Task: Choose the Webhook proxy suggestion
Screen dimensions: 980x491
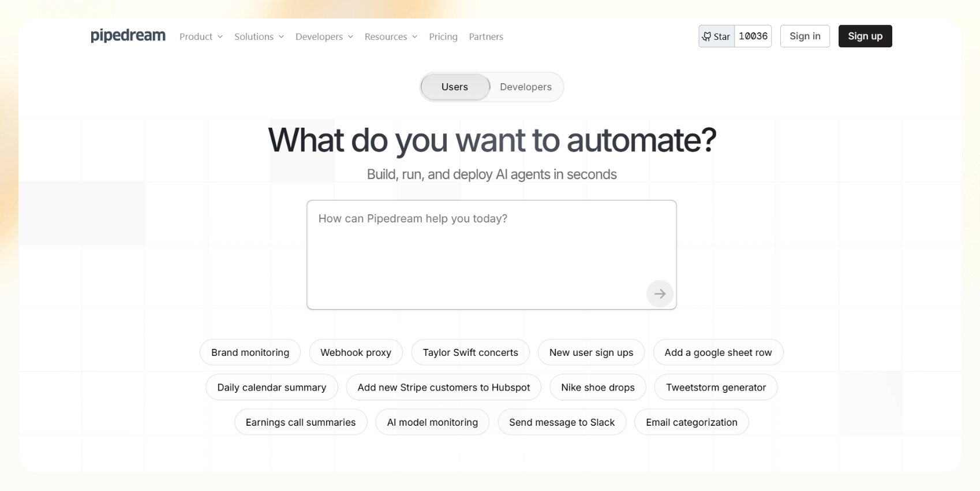Action: (x=356, y=352)
